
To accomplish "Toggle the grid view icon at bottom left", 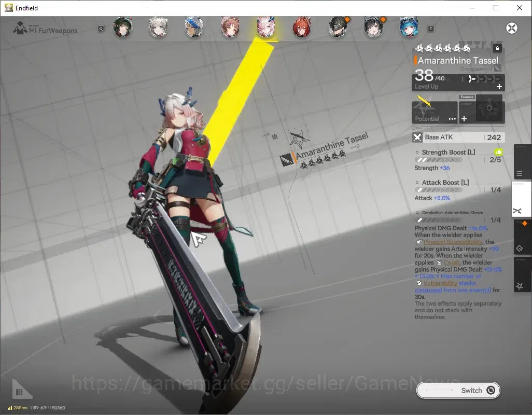I will (19, 392).
